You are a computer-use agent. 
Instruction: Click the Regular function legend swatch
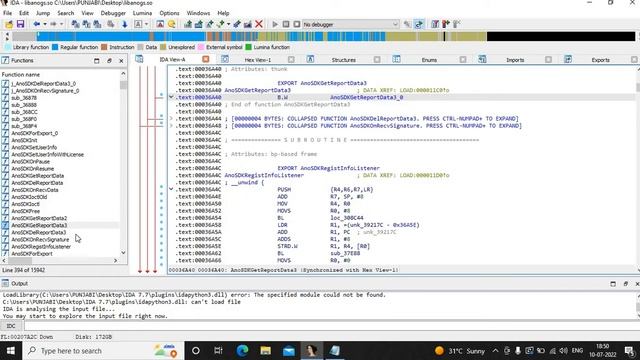coord(55,47)
